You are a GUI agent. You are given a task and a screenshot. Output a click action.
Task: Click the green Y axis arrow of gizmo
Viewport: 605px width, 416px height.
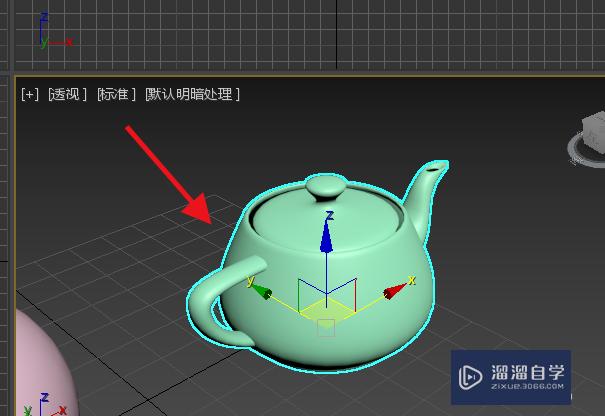(262, 292)
